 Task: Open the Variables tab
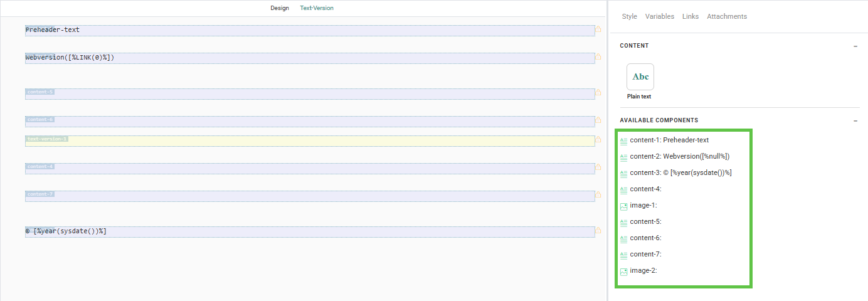[x=659, y=16]
